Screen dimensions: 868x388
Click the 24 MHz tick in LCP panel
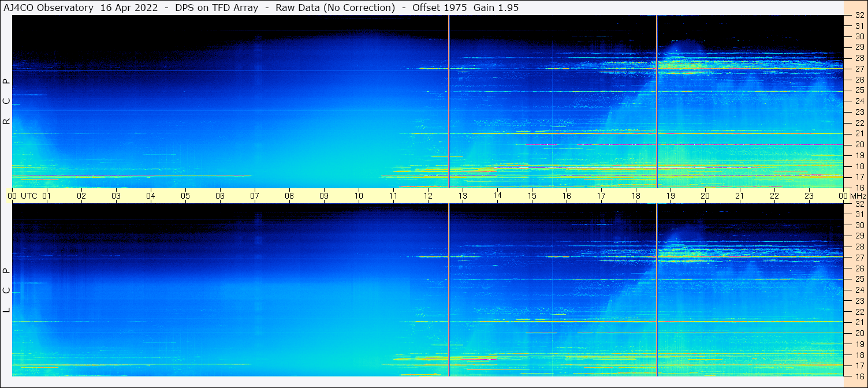859,290
